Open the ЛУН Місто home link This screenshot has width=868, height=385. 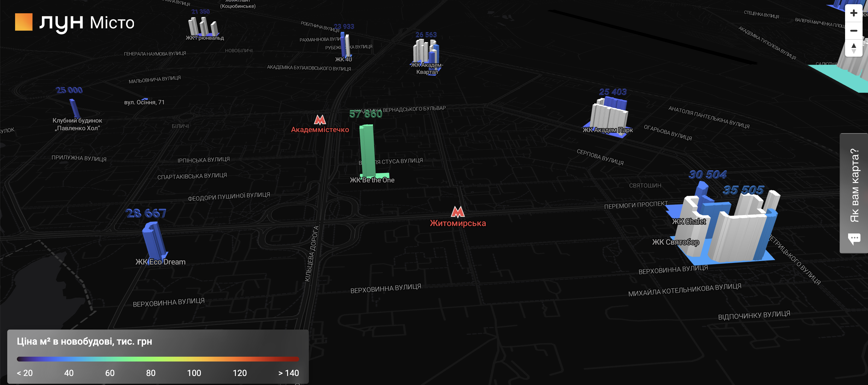87,23
